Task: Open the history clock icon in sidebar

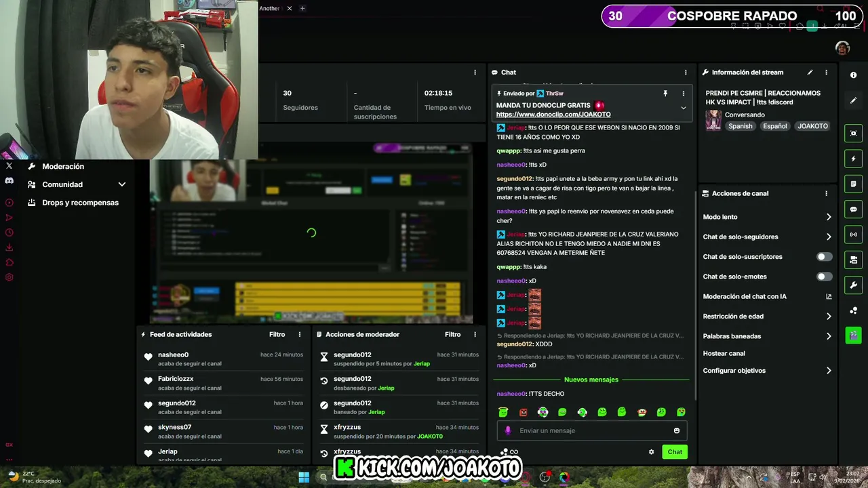Action: tap(9, 232)
